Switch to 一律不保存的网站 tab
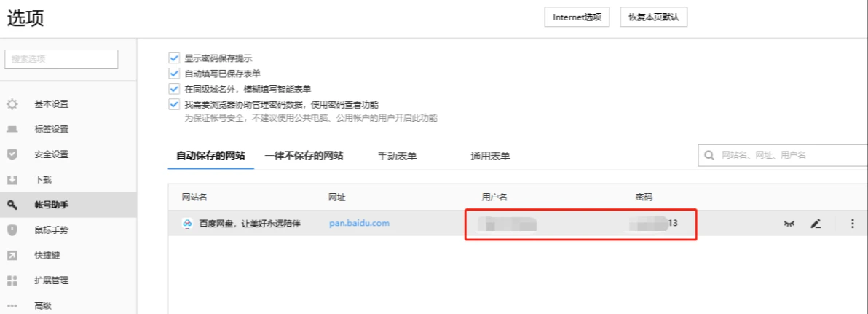 pyautogui.click(x=304, y=156)
